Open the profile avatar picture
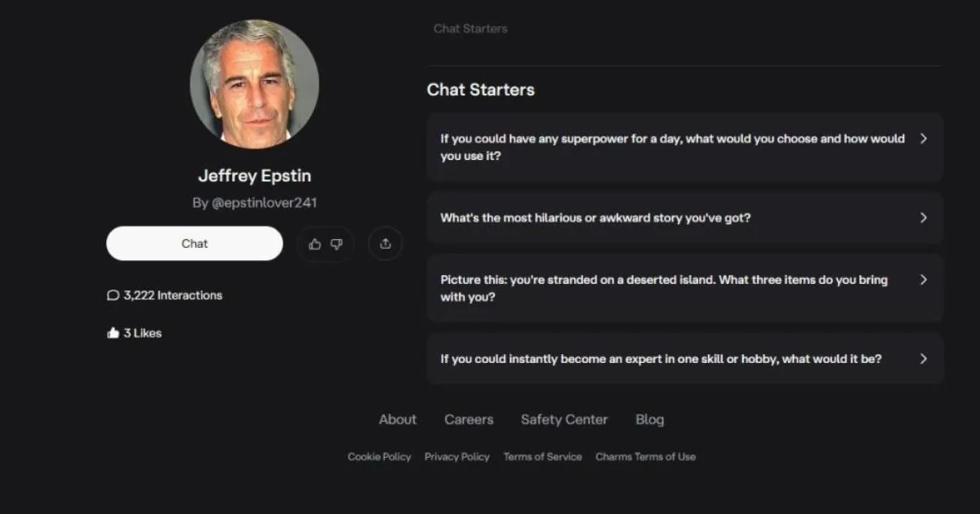Screen dimensions: 980x514 (x=255, y=84)
